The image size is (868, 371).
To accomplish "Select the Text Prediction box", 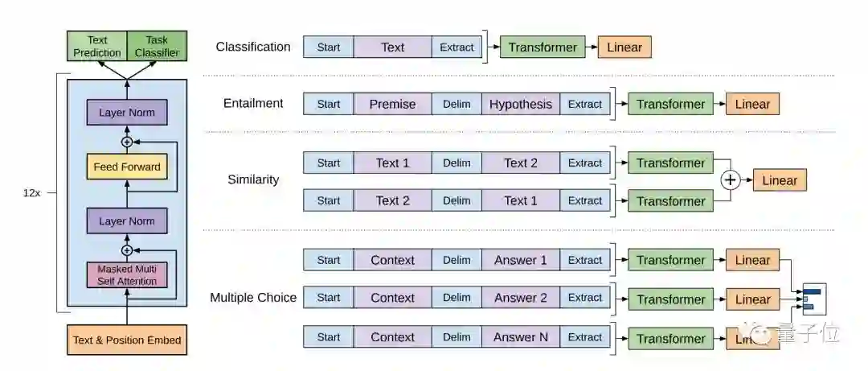I will coord(96,47).
